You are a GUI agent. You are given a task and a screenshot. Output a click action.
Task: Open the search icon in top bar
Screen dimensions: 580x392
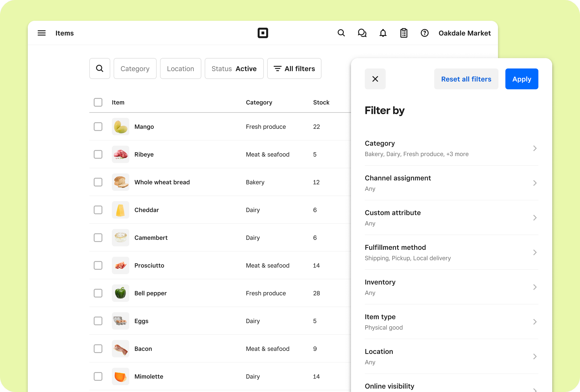[x=341, y=33]
